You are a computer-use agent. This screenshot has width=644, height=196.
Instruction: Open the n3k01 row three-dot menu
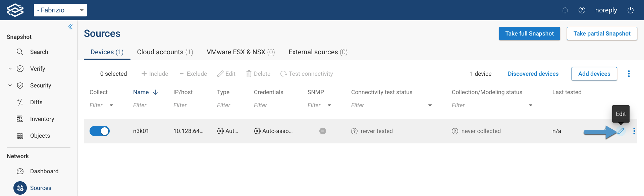point(634,131)
